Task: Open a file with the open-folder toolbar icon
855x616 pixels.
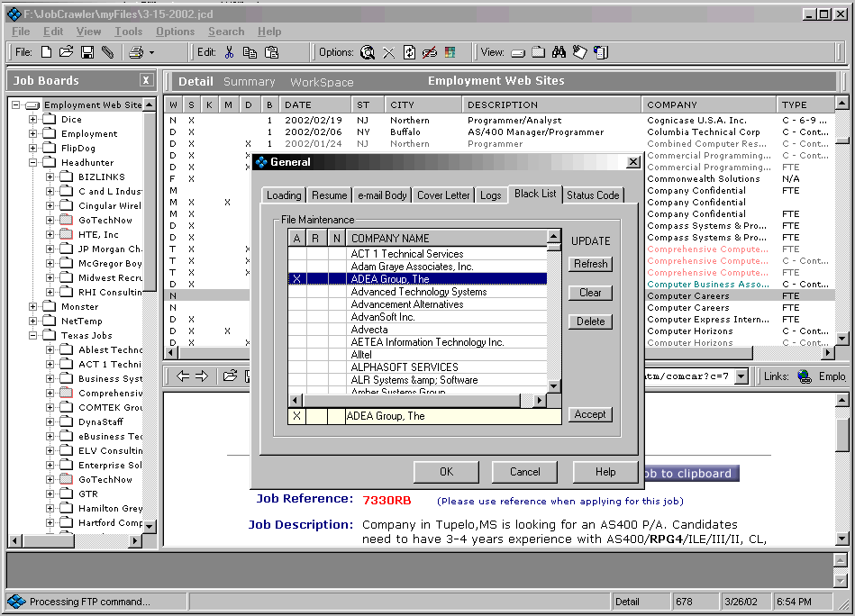Action: [66, 52]
